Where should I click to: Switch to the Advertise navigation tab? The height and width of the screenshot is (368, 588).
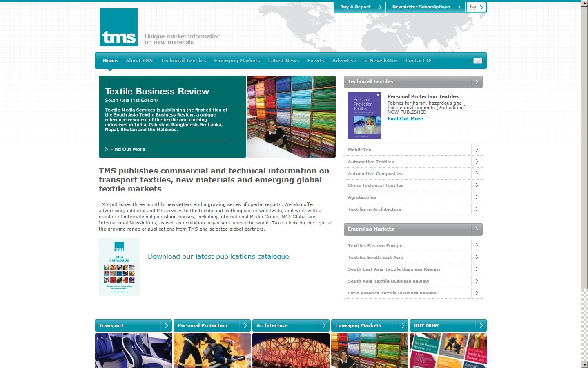344,61
